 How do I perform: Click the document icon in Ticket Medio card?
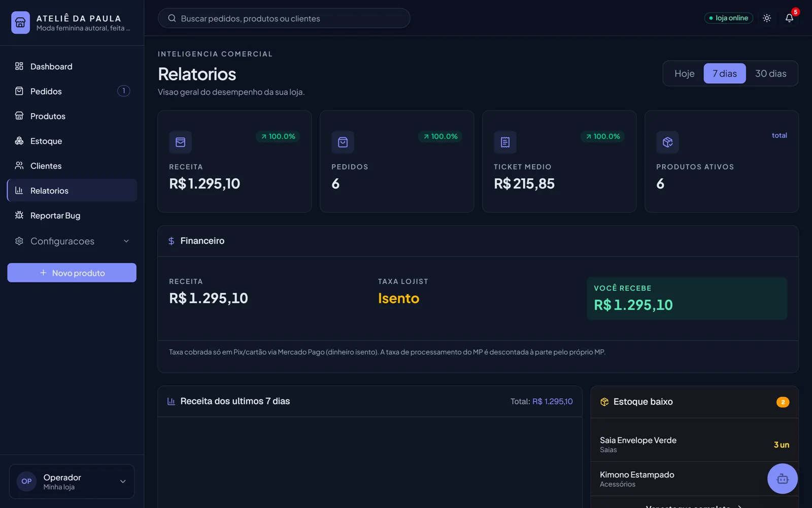click(505, 142)
